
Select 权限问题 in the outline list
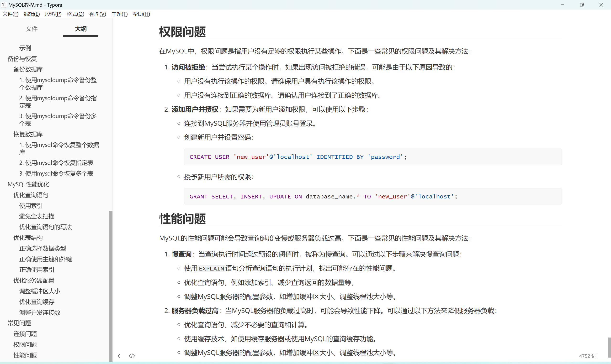click(25, 344)
